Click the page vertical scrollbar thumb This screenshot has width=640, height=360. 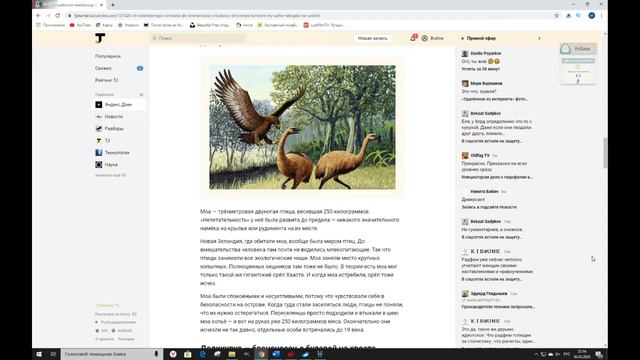coord(605,153)
